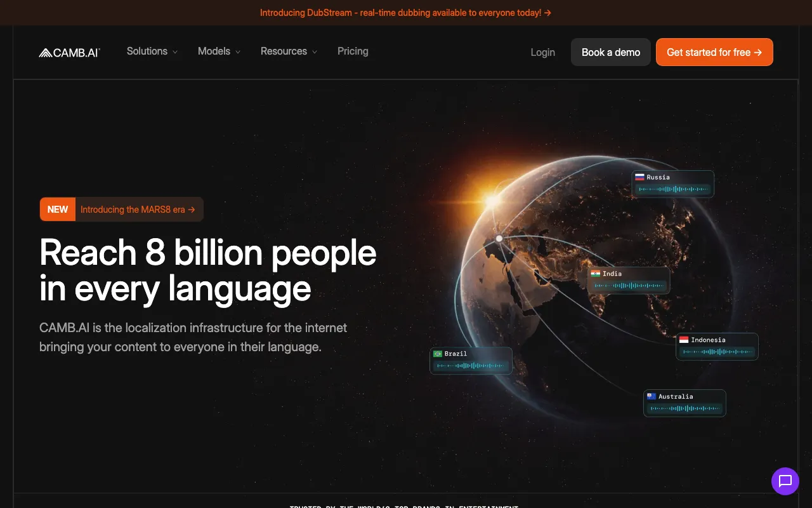Click the Indonesia label text
This screenshot has height=508, width=812.
tap(709, 340)
